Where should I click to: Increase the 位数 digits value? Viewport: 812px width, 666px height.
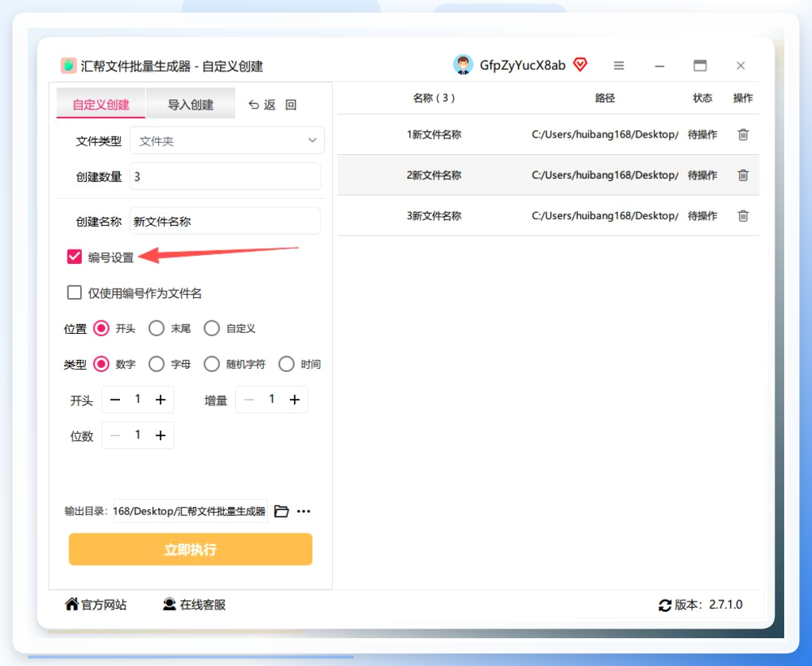pyautogui.click(x=160, y=436)
